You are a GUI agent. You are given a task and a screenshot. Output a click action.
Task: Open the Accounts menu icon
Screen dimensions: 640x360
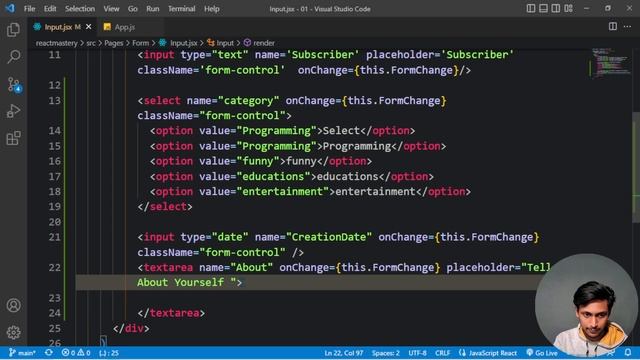13,305
